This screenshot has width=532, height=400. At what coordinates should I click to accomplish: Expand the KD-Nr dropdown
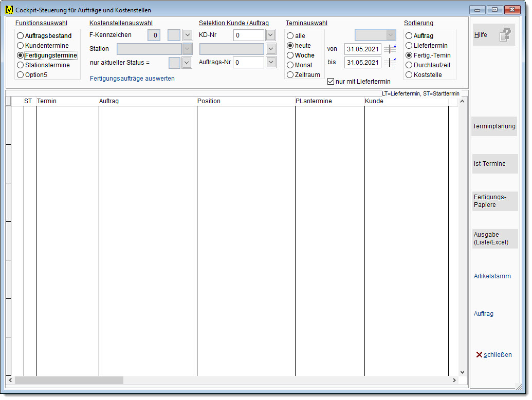click(x=271, y=35)
